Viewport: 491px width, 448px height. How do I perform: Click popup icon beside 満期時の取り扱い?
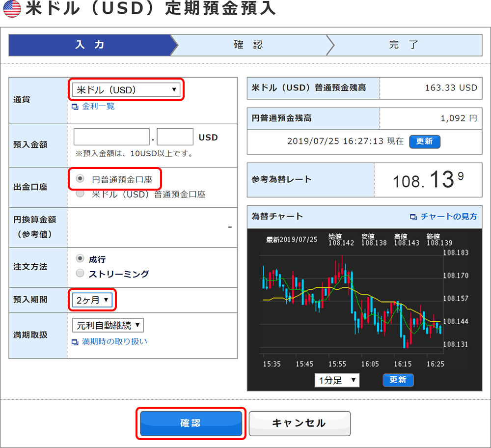point(75,342)
